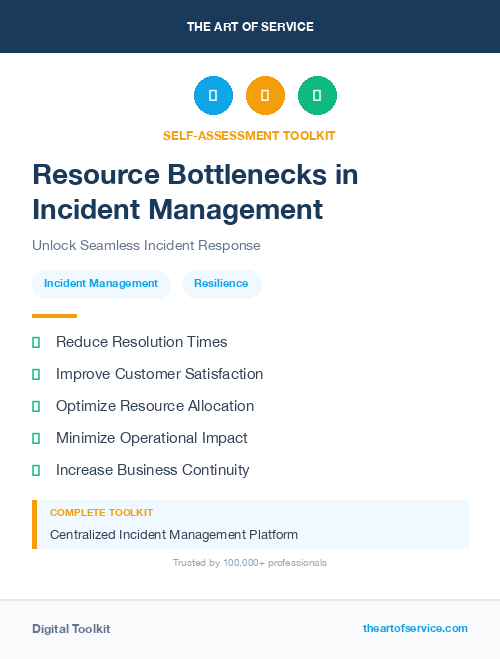Click the Improve Customer Satisfaction text
The width and height of the screenshot is (500, 659).
pos(160,374)
